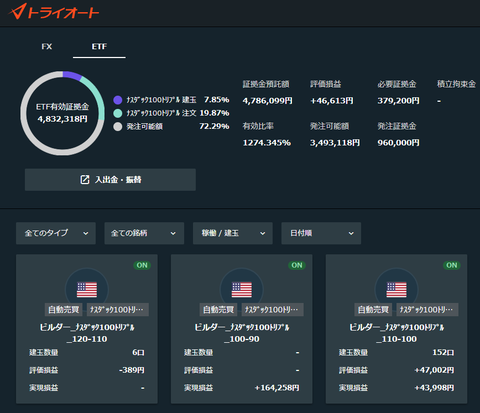
Task: Click the US flag icon on 120-110 card
Action: point(87,290)
